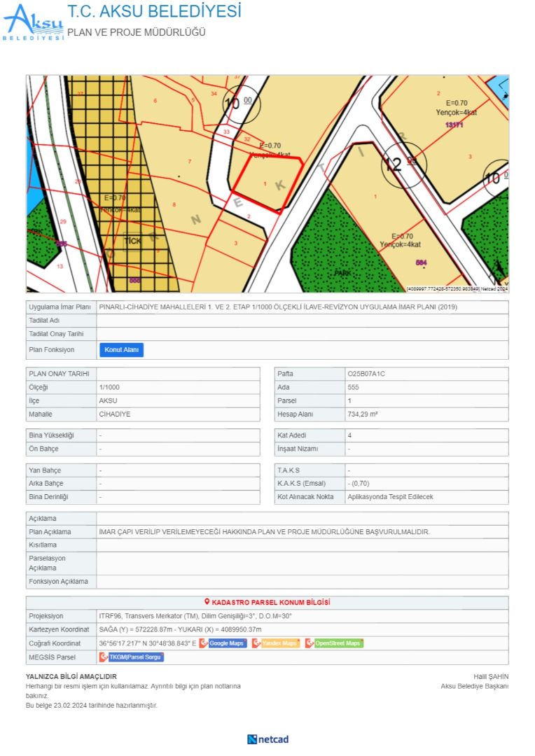The height and width of the screenshot is (756, 535).
Task: Open location in OpenStreet Maps
Action: coord(338,643)
